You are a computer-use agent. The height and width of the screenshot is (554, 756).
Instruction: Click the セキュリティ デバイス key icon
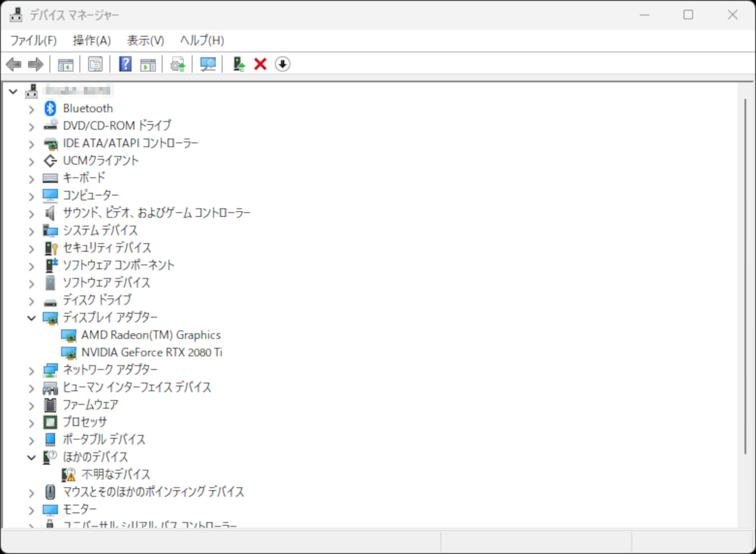click(x=50, y=248)
